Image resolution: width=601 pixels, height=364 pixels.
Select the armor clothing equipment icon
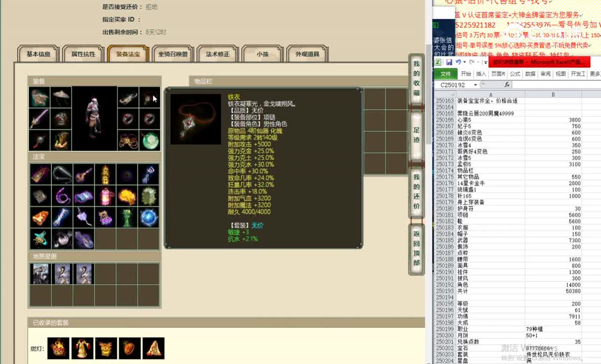(x=61, y=119)
